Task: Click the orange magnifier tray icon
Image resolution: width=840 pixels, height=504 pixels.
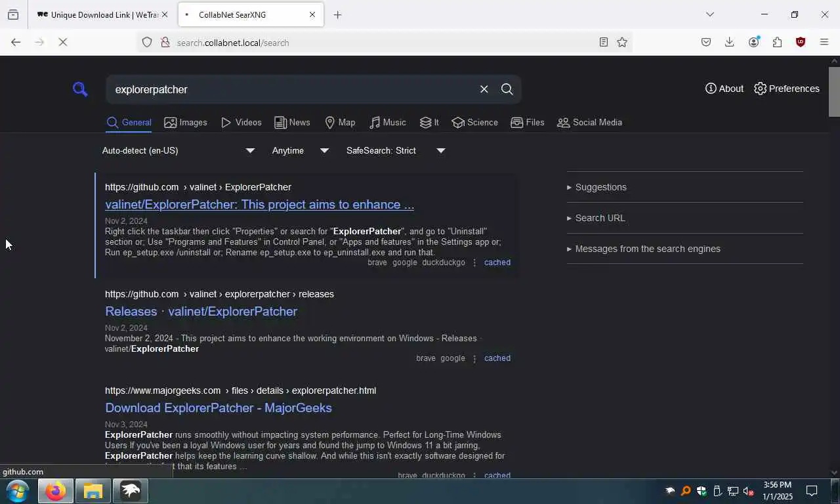Action: (686, 491)
